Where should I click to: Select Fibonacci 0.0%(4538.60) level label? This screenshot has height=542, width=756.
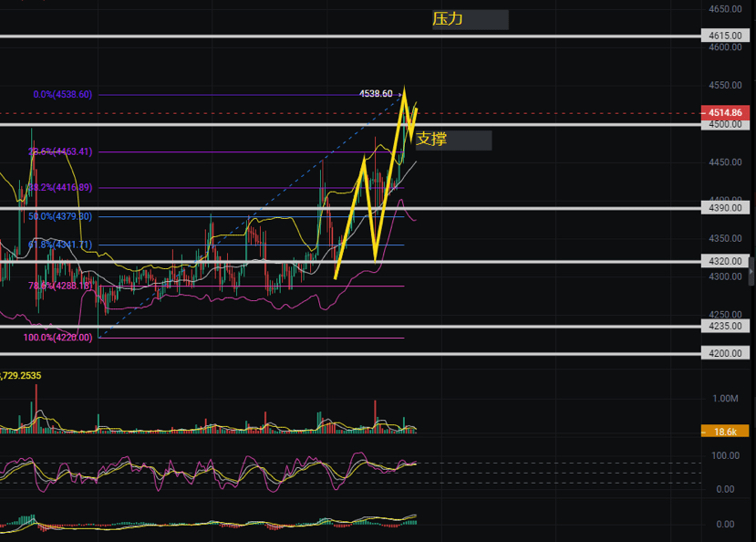(x=62, y=94)
